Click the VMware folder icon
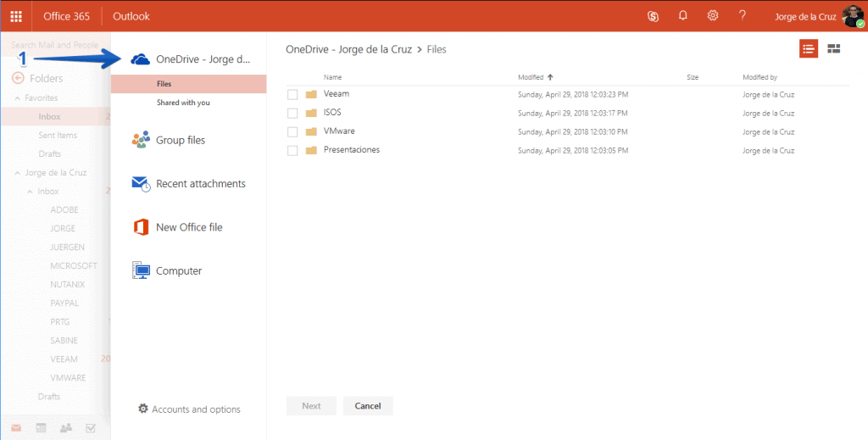The height and width of the screenshot is (440, 868). [311, 131]
